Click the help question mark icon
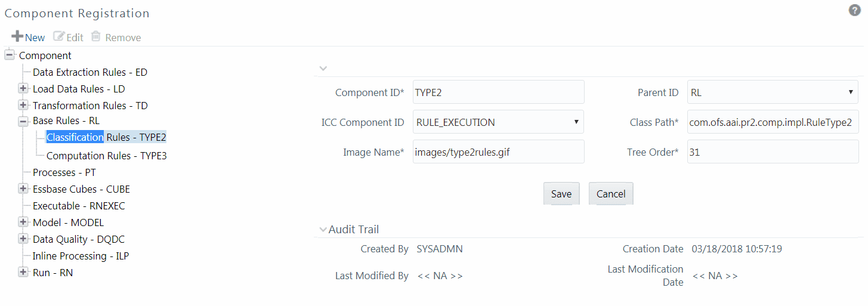The width and height of the screenshot is (868, 306). pyautogui.click(x=855, y=10)
